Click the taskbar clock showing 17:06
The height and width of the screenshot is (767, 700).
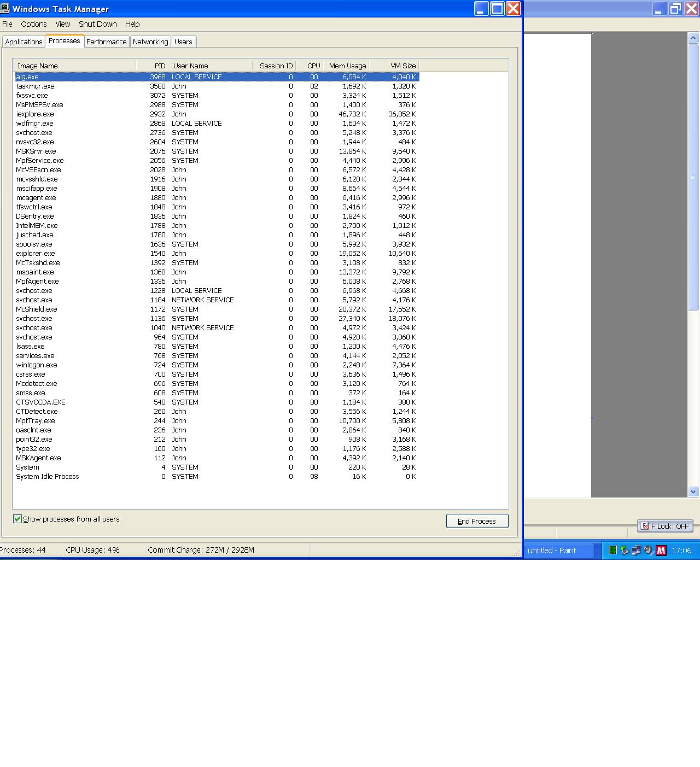coord(681,551)
